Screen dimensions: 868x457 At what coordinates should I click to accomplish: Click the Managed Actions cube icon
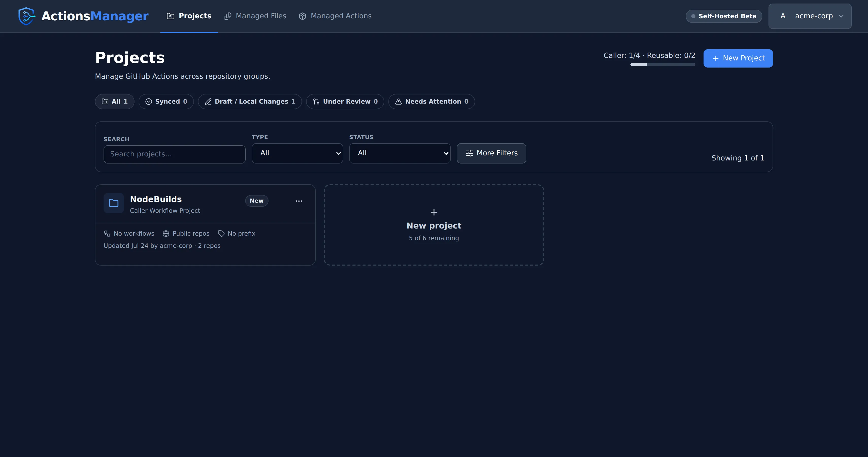coord(302,16)
